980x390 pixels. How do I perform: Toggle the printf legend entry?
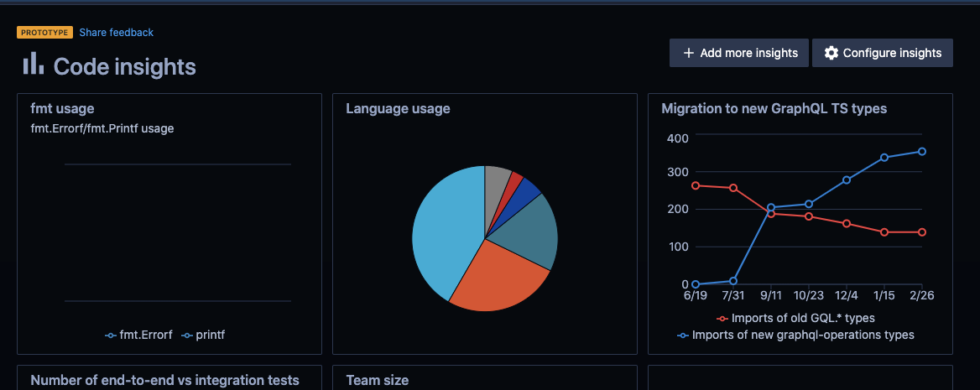pyautogui.click(x=203, y=335)
